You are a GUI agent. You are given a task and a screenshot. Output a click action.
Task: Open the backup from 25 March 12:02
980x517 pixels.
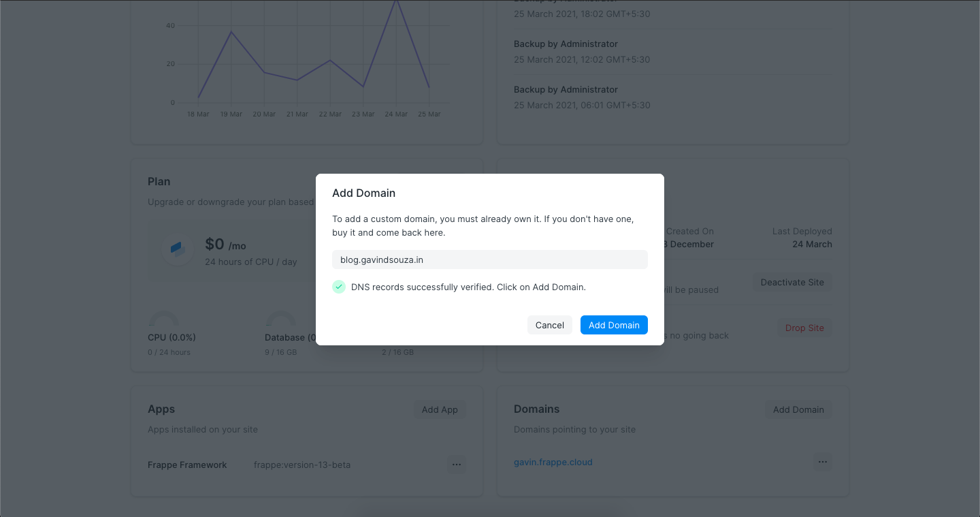582,52
